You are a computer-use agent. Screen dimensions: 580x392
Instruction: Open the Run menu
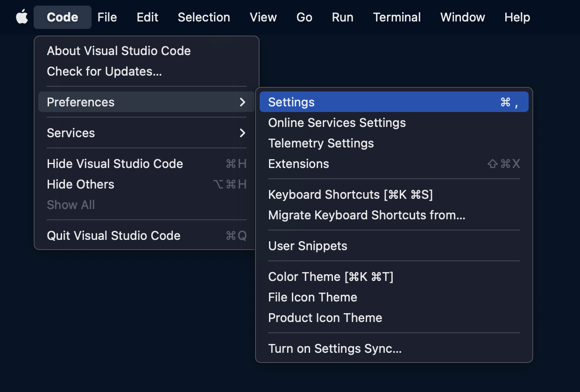point(343,17)
